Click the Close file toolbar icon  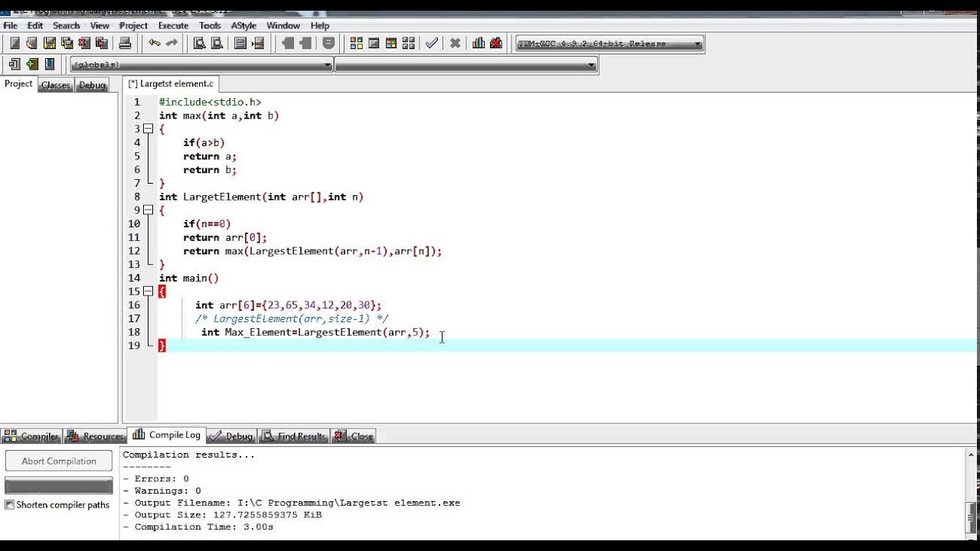pos(84,44)
